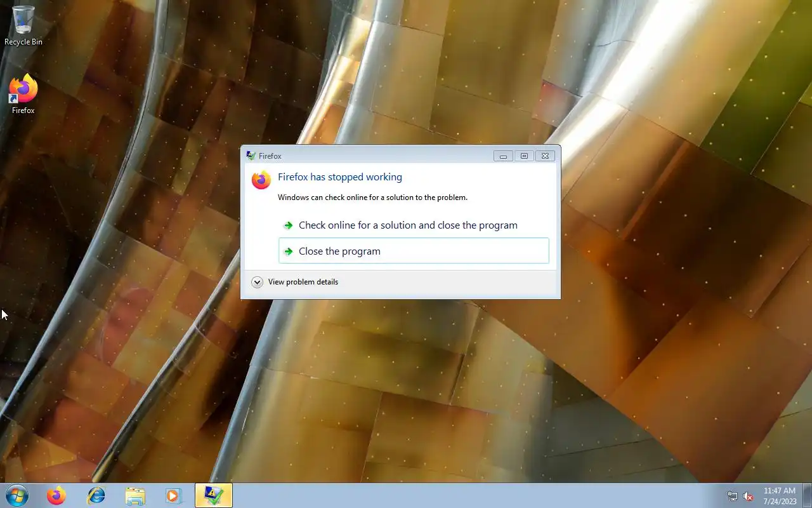Launch Windows Media Player from taskbar
Viewport: 812px width, 508px height.
point(174,495)
